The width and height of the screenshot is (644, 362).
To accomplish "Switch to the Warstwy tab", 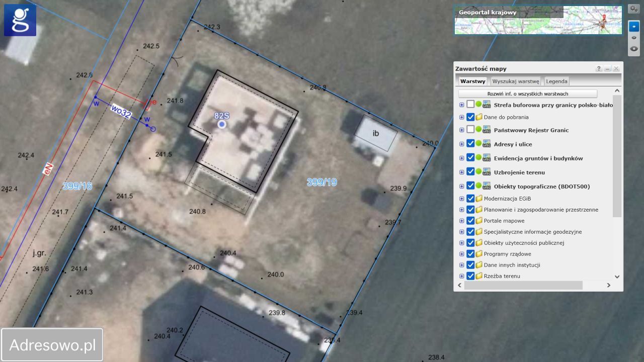I will point(472,81).
